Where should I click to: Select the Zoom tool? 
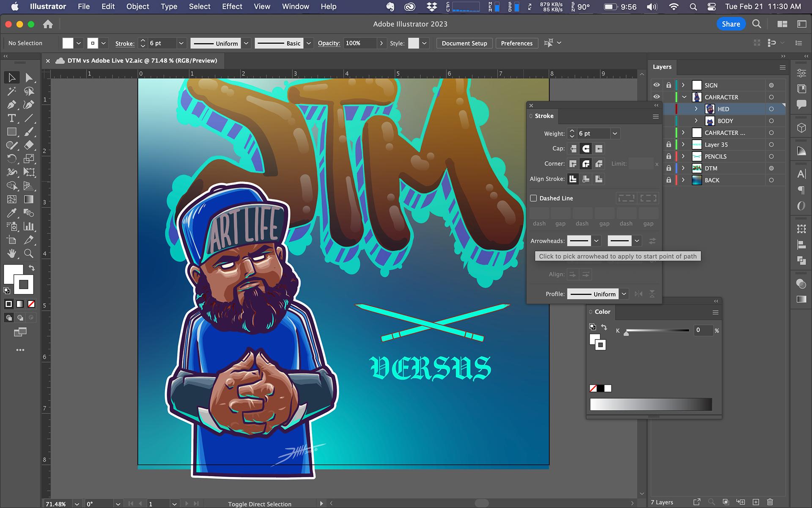click(29, 254)
